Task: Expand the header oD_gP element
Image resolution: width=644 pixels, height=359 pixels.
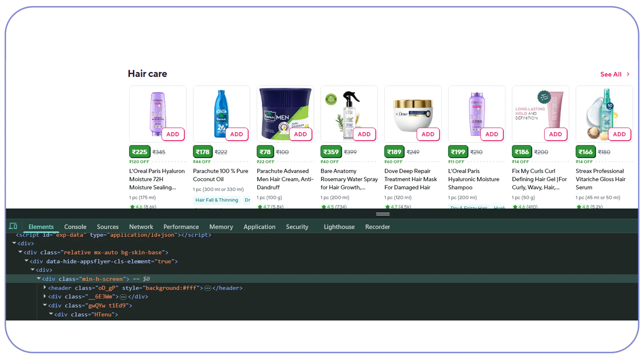Action: coord(45,287)
